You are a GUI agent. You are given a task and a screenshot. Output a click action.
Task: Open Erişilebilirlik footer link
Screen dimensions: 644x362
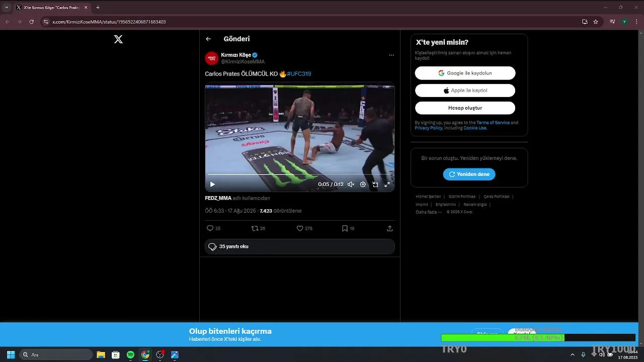pos(446,205)
